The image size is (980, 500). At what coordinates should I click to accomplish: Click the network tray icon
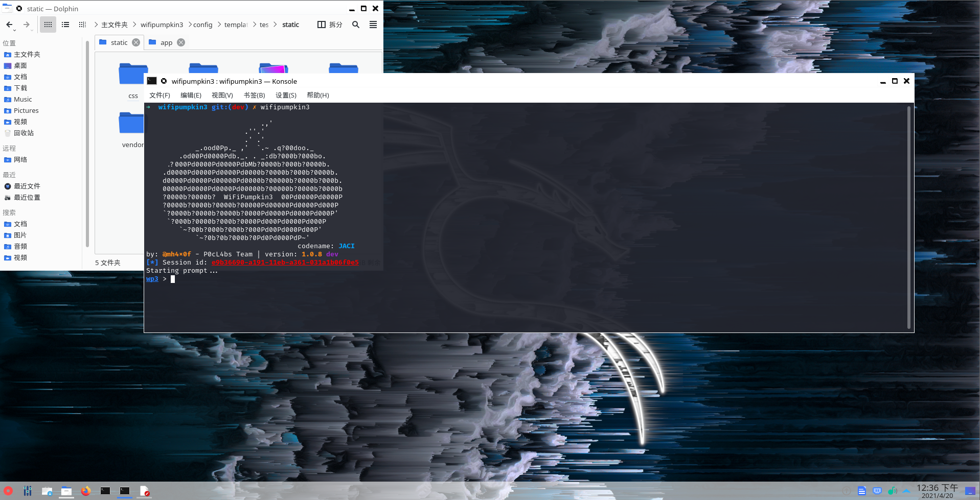coord(877,491)
